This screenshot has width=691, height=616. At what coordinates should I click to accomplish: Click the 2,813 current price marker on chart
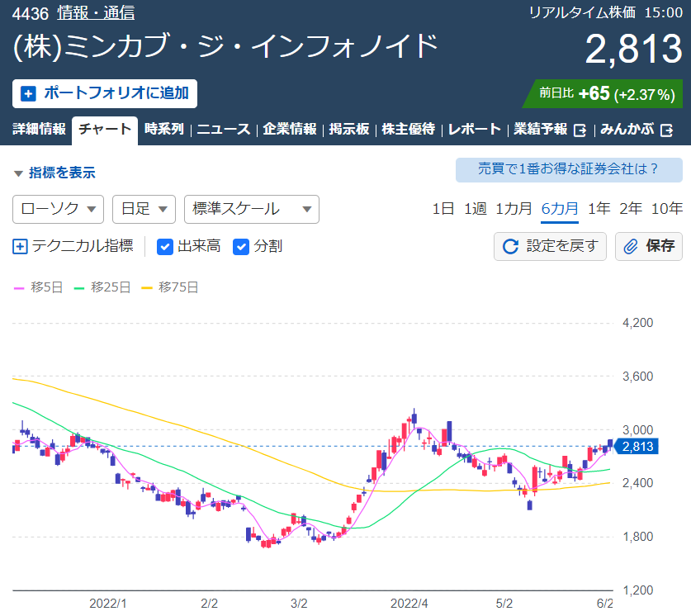click(x=637, y=447)
